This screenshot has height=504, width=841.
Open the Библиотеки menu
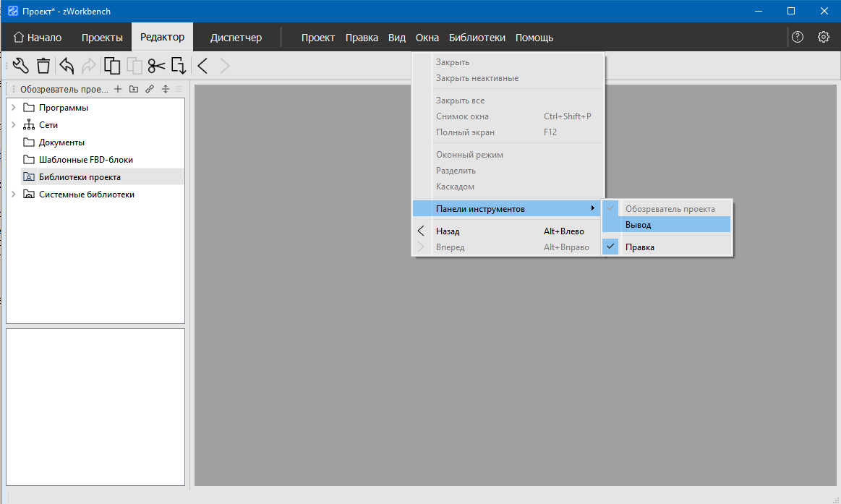pos(477,38)
